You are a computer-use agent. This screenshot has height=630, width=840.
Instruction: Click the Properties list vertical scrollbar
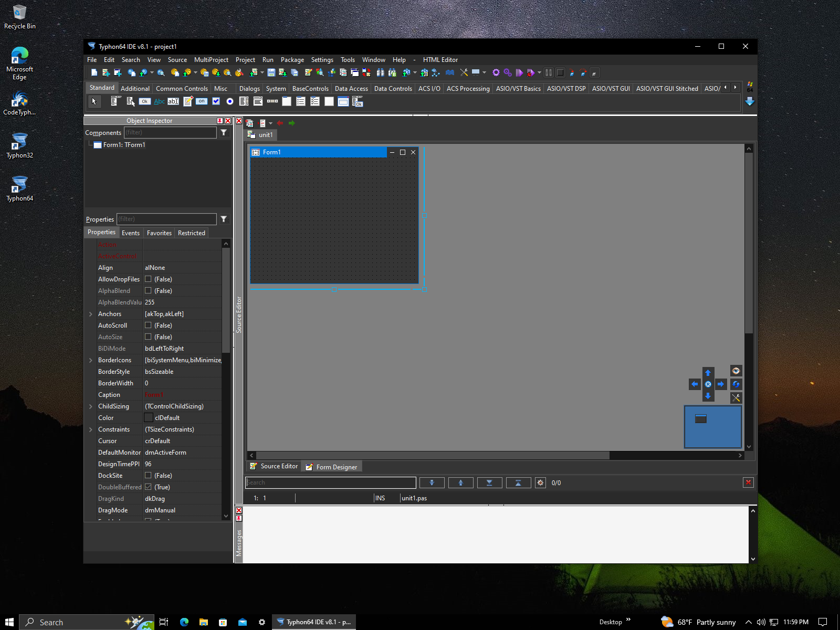226,300
